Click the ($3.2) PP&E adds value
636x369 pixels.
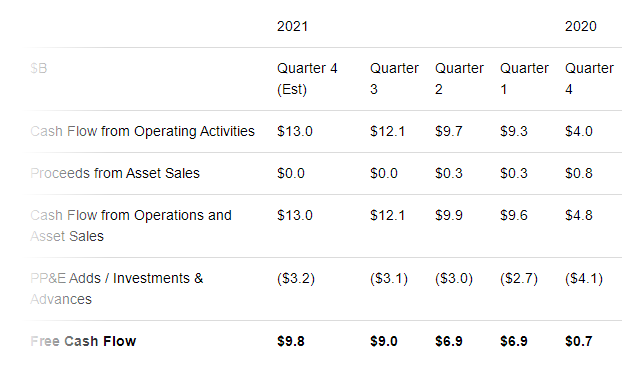(296, 279)
